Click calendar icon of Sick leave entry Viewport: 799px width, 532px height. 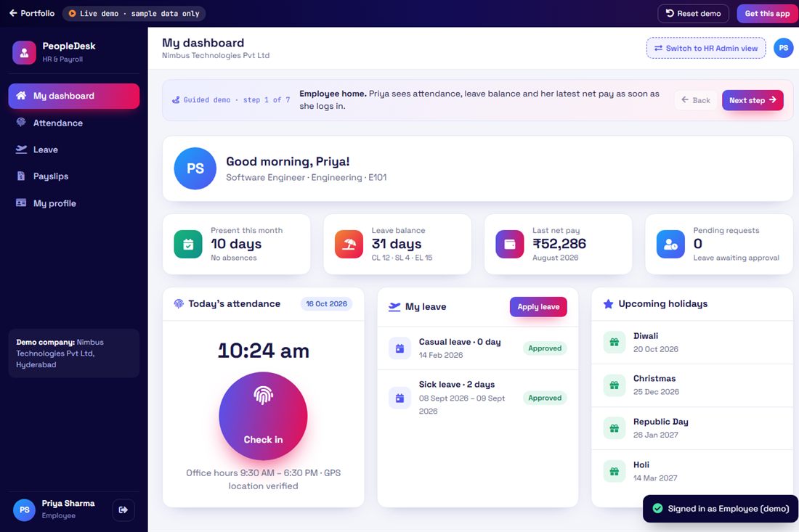pos(399,398)
